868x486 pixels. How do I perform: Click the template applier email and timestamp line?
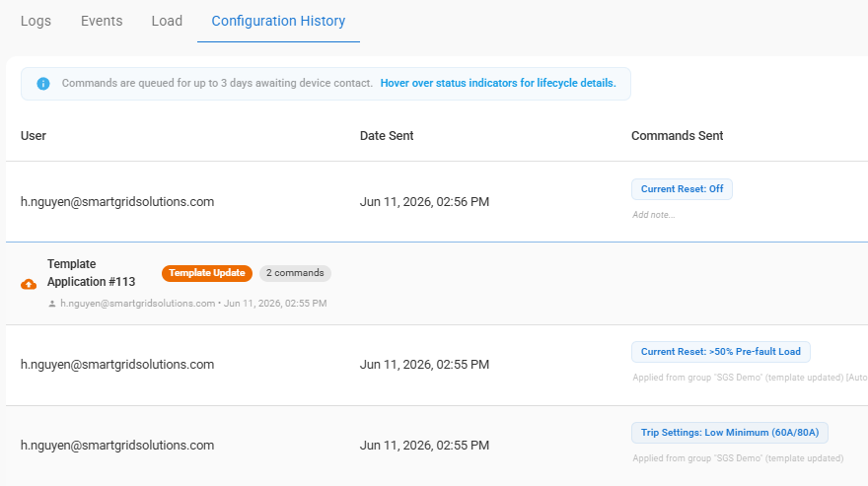pyautogui.click(x=193, y=304)
